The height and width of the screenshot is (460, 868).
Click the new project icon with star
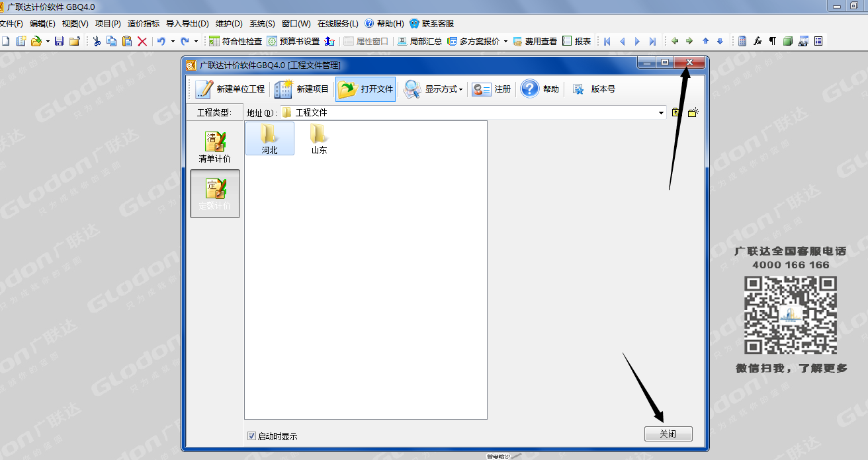pos(21,41)
